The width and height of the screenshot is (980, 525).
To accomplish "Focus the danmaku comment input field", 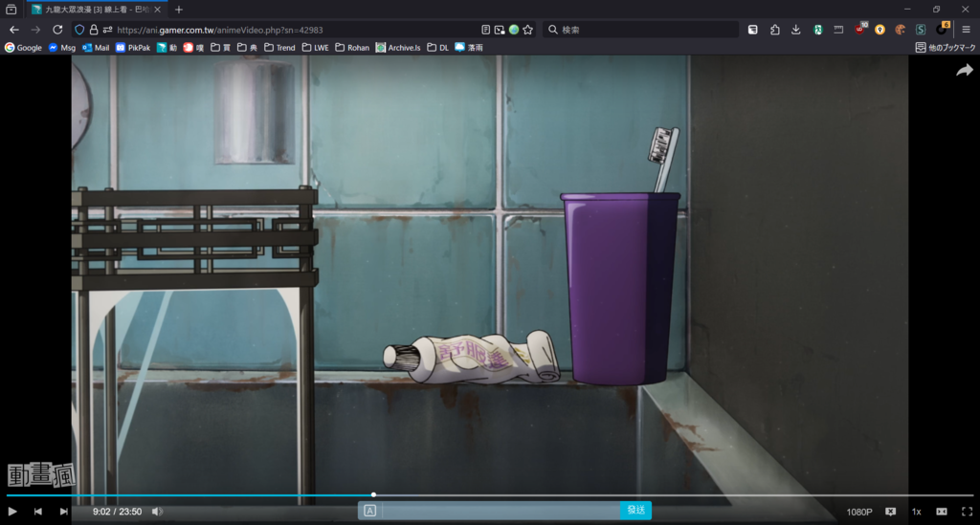I will 501,511.
